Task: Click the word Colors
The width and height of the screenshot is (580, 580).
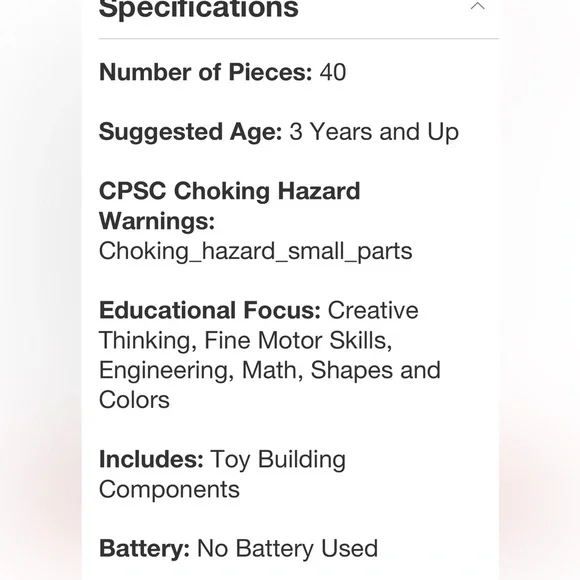Action: (x=134, y=400)
